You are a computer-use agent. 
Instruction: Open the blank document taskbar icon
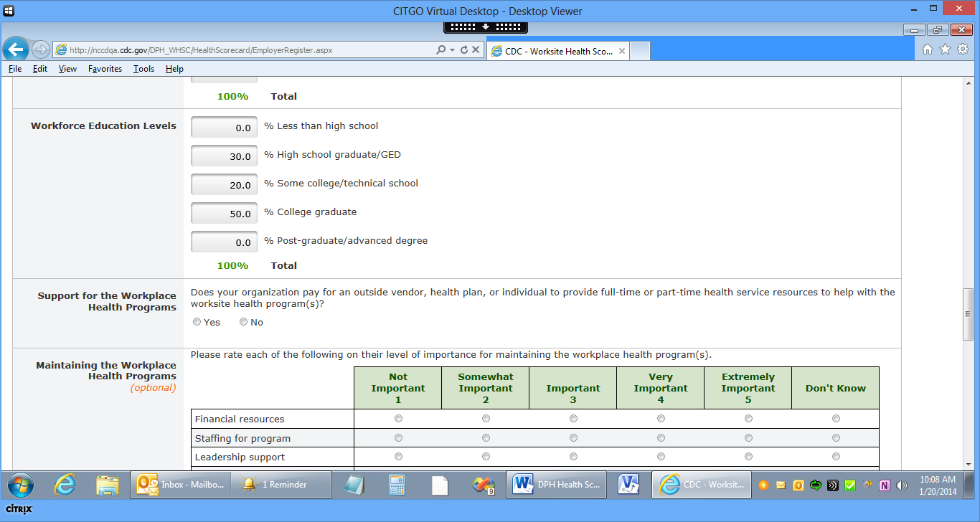tap(440, 485)
